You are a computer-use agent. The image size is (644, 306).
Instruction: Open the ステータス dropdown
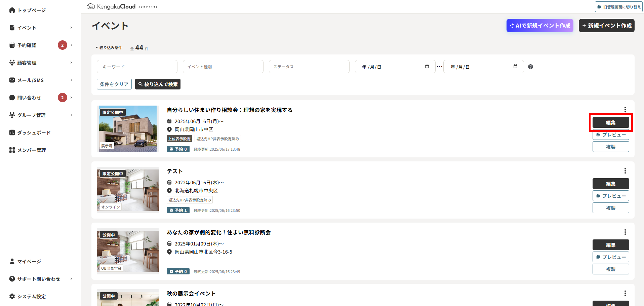[309, 66]
